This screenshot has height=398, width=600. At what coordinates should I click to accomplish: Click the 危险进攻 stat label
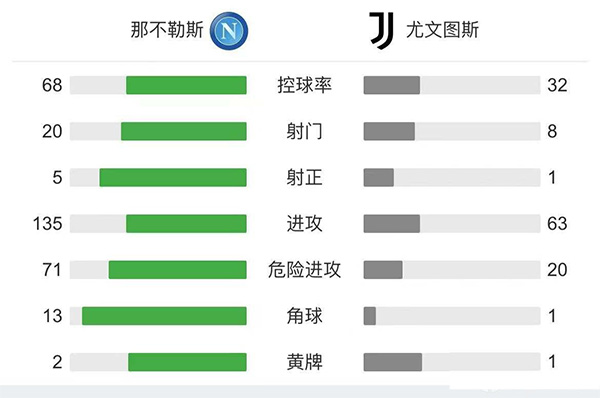point(304,270)
